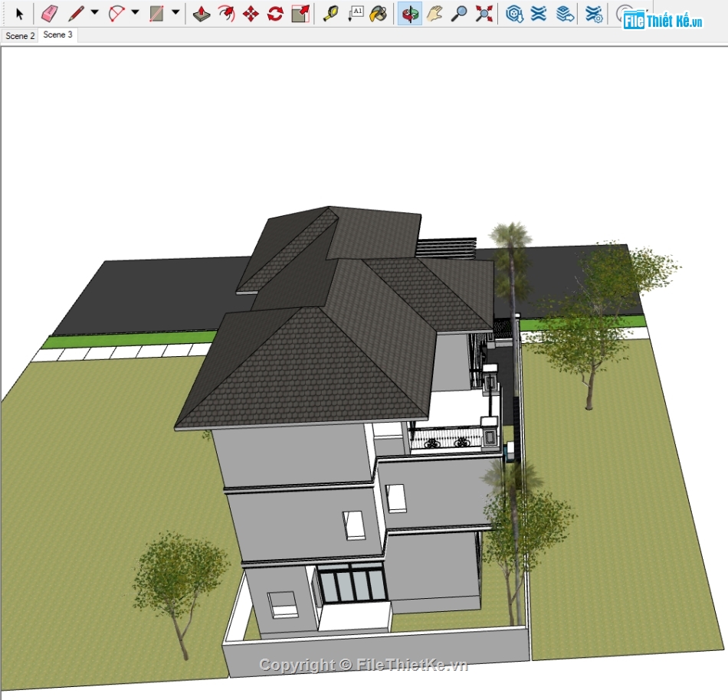728x700 pixels.
Task: Pick the Pencil line tool
Action: pos(76,14)
